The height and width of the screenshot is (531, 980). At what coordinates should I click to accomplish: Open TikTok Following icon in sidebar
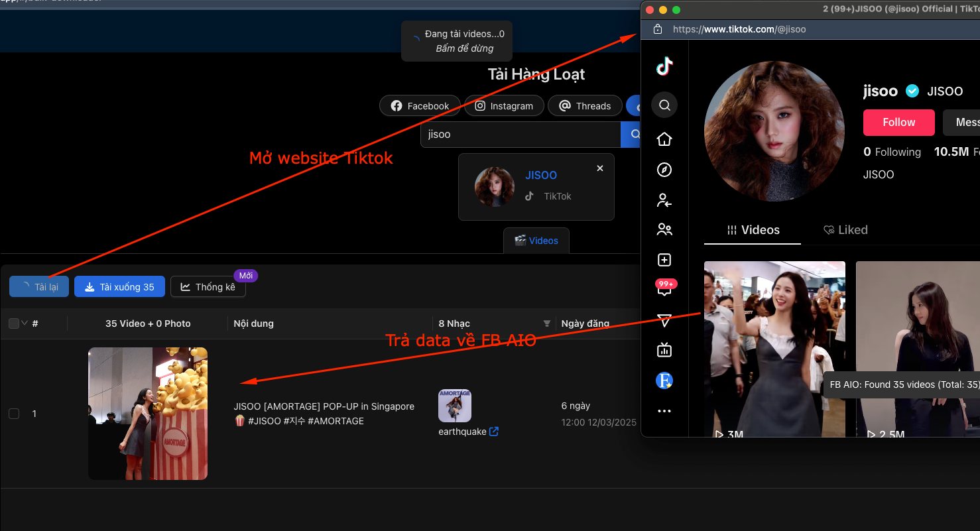click(664, 200)
